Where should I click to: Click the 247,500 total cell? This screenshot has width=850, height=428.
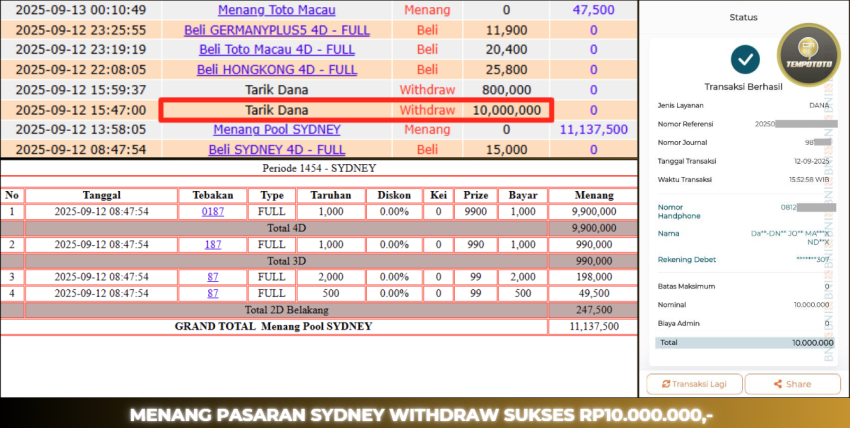tap(595, 310)
